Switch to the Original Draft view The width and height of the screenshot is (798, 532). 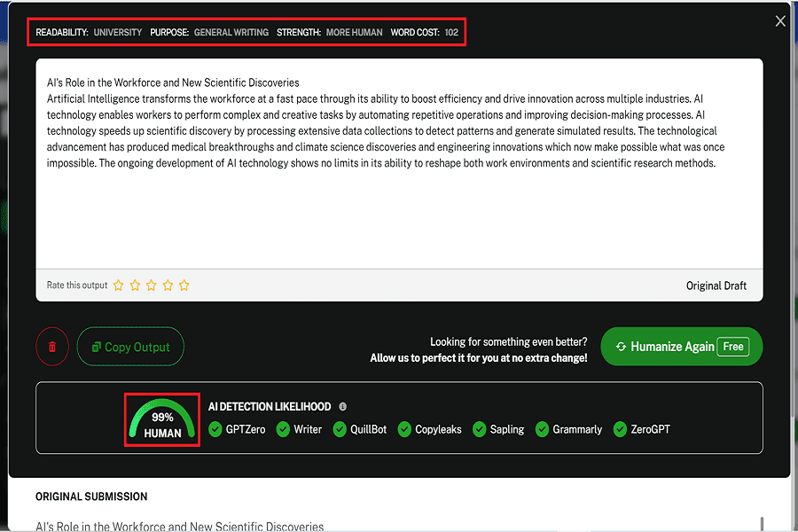coord(716,286)
